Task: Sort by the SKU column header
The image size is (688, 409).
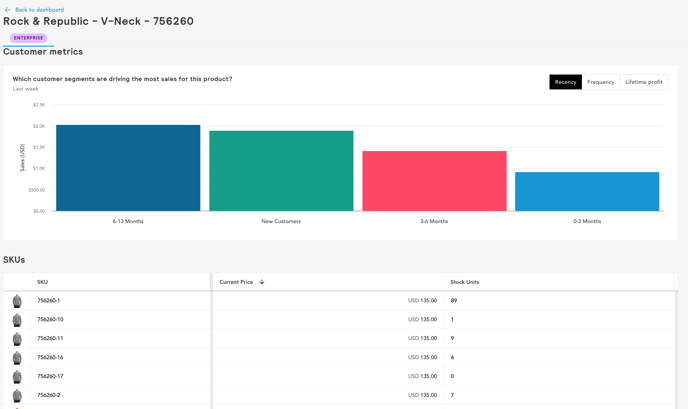Action: pyautogui.click(x=43, y=282)
